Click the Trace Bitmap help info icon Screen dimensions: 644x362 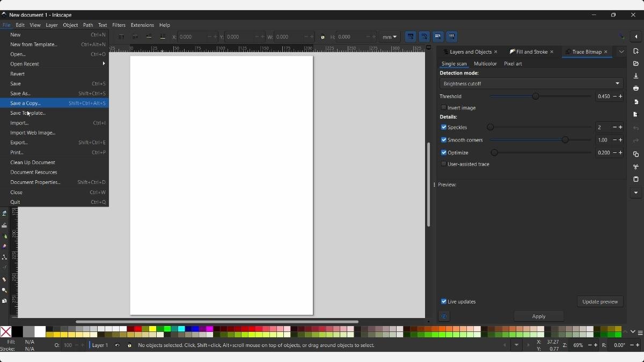(x=444, y=316)
